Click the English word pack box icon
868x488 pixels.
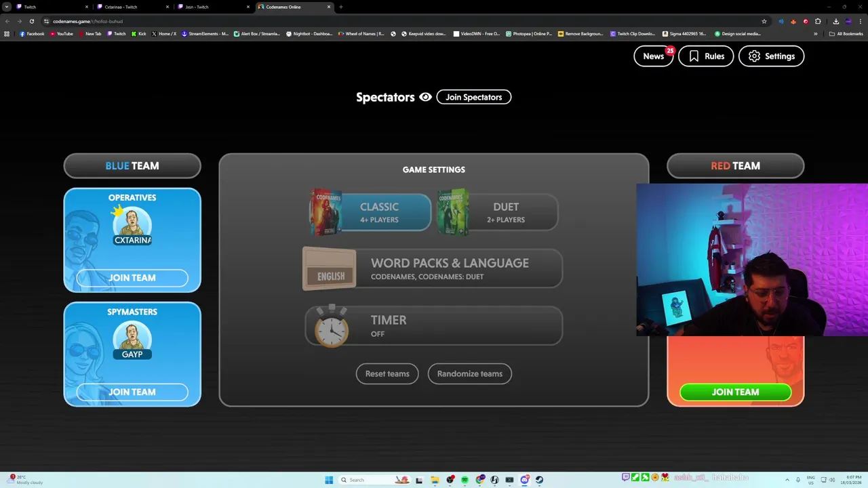[329, 269]
